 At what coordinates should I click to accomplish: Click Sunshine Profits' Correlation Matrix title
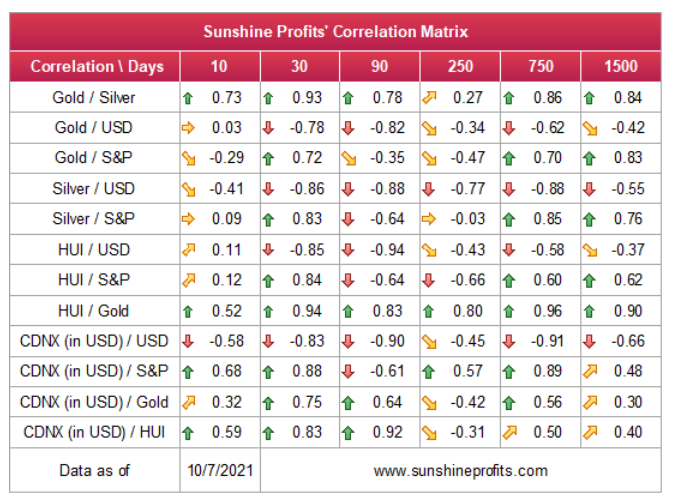tap(336, 32)
